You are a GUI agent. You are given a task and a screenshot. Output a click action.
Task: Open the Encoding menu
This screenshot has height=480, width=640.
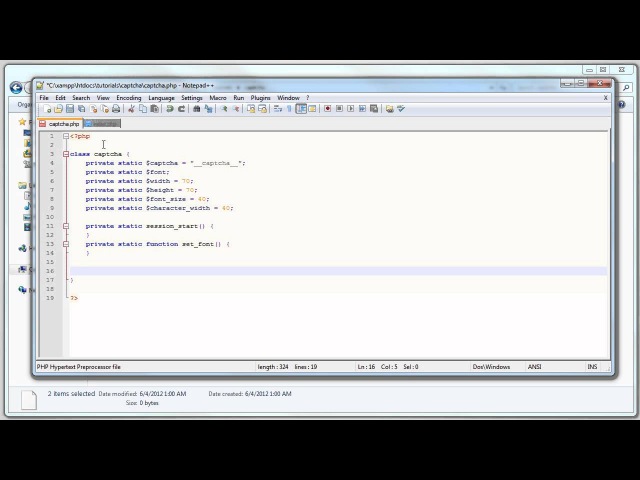[x=128, y=98]
